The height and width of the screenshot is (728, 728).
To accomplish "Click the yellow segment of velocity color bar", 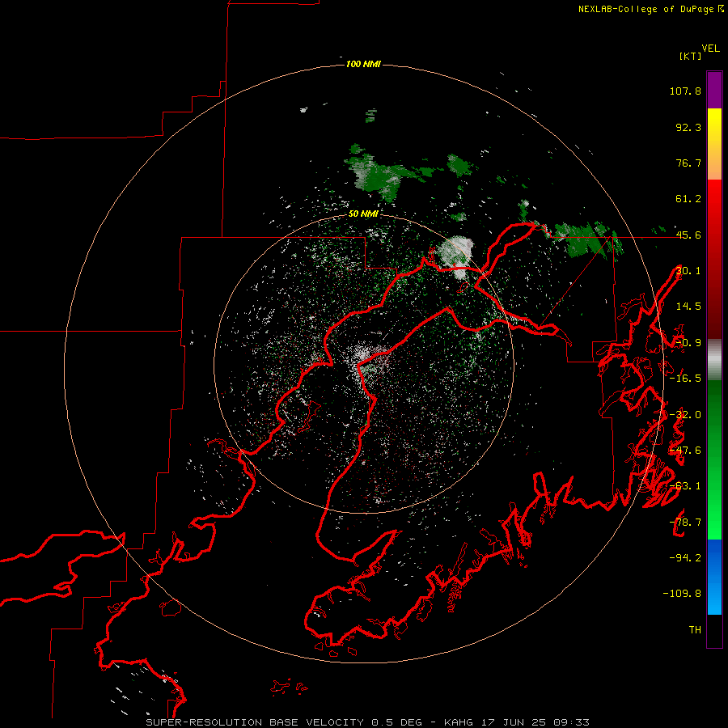I will click(714, 144).
